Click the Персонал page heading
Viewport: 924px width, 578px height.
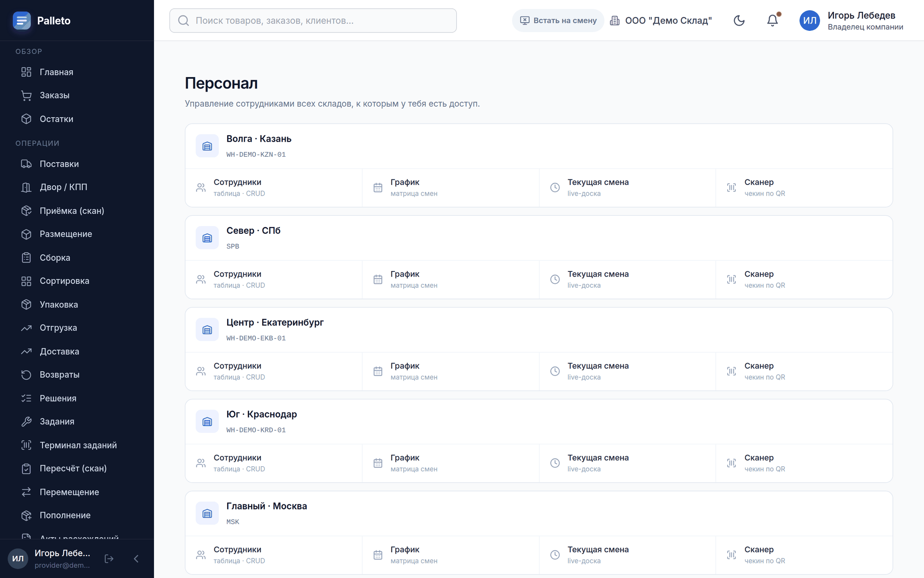click(221, 83)
